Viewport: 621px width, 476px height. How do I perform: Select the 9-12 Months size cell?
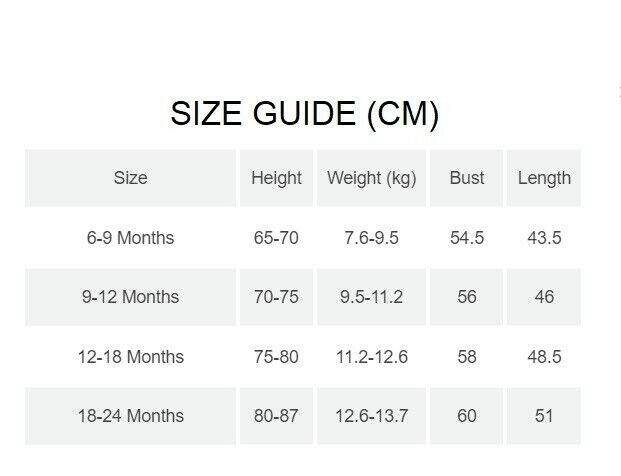[x=130, y=297]
